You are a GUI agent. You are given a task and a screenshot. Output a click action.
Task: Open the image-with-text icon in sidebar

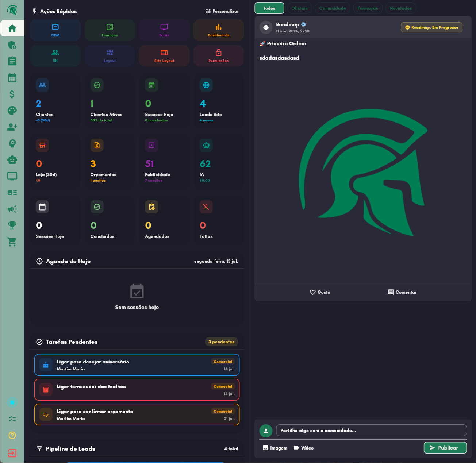[12, 193]
